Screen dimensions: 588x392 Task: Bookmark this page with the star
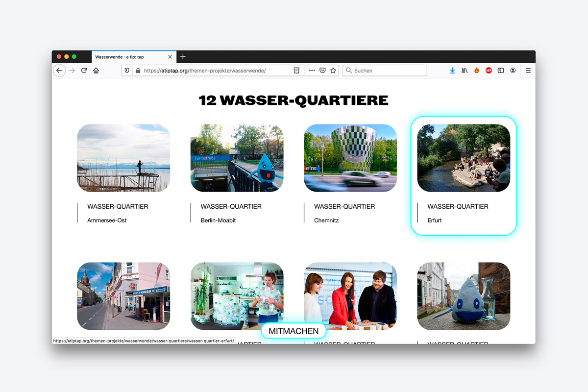point(333,71)
